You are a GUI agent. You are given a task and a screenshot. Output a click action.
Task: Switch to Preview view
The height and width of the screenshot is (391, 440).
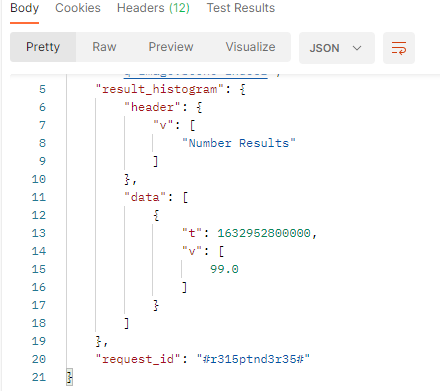(171, 47)
